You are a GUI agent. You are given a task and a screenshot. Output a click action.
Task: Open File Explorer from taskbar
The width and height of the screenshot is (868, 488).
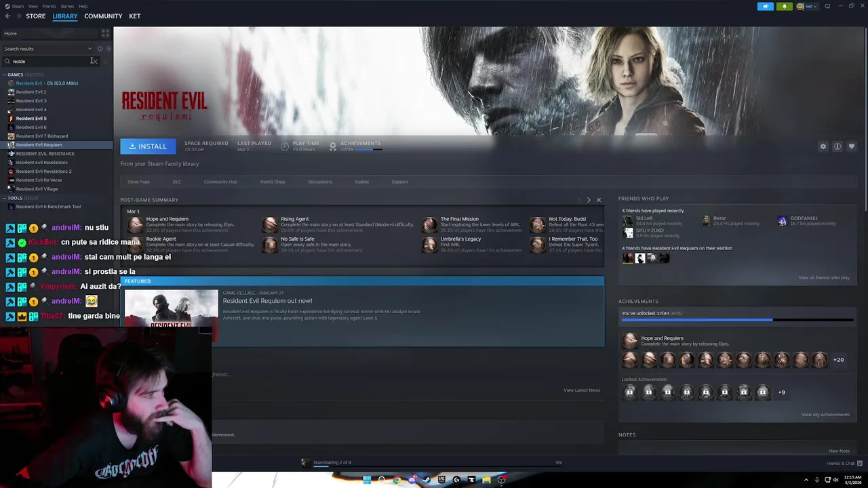point(486,480)
